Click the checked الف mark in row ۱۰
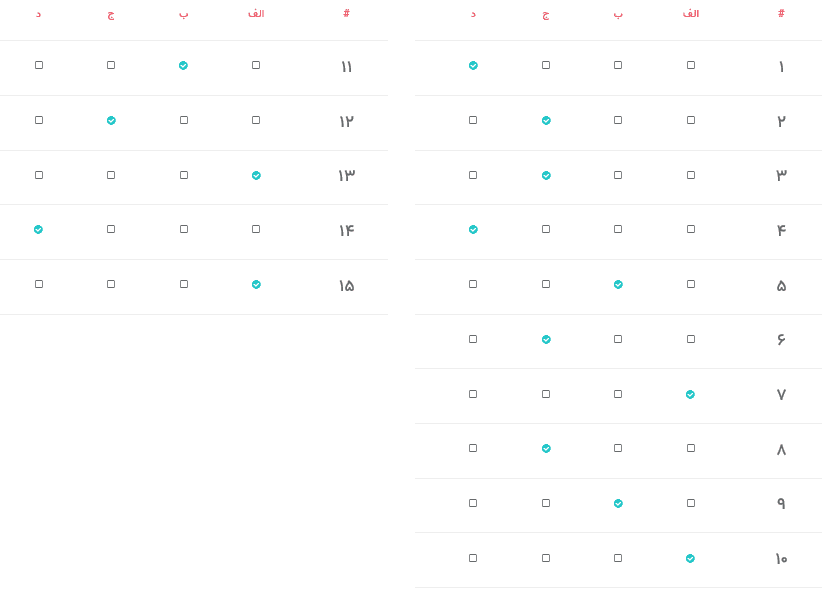This screenshot has height=599, width=823. pyautogui.click(x=690, y=559)
